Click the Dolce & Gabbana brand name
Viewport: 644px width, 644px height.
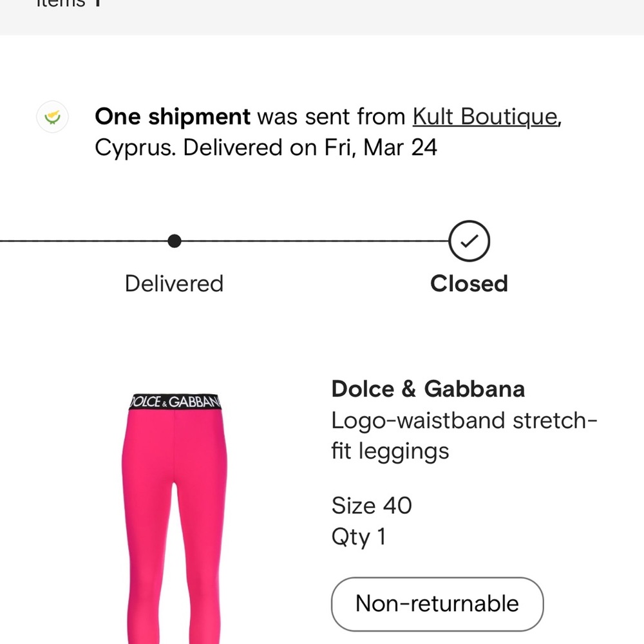(x=428, y=389)
